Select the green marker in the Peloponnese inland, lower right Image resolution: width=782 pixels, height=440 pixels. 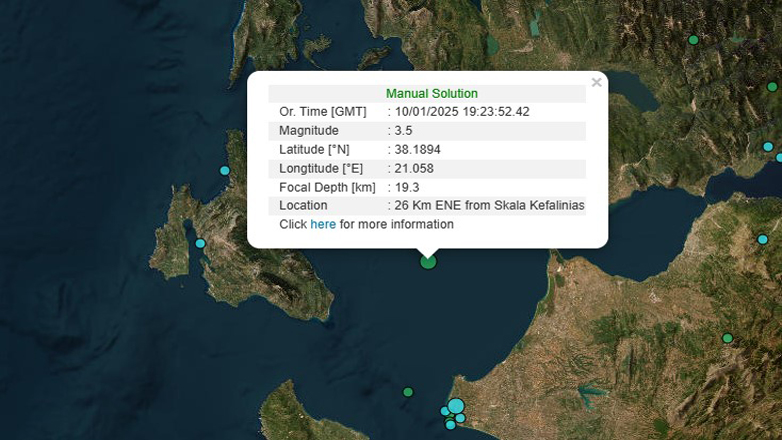(x=728, y=338)
